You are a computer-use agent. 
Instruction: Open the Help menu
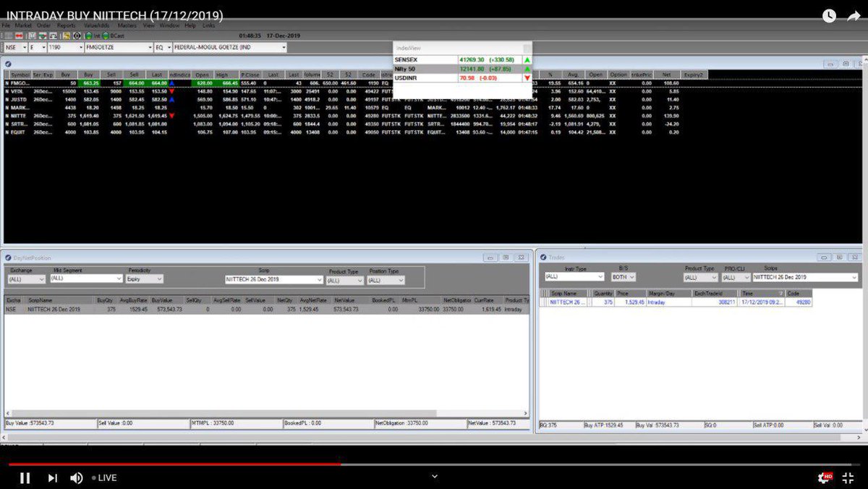[190, 25]
